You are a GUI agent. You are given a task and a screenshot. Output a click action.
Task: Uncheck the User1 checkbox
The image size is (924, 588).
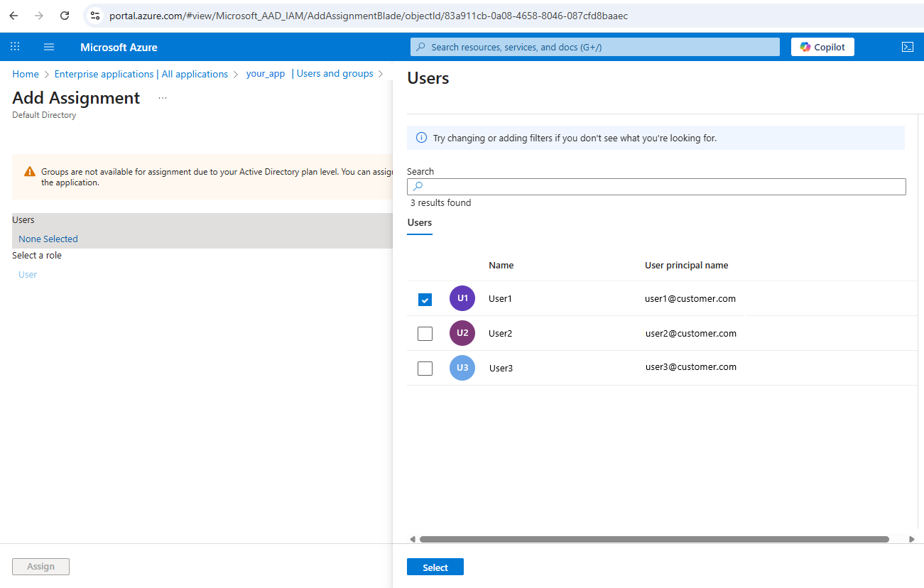[425, 299]
